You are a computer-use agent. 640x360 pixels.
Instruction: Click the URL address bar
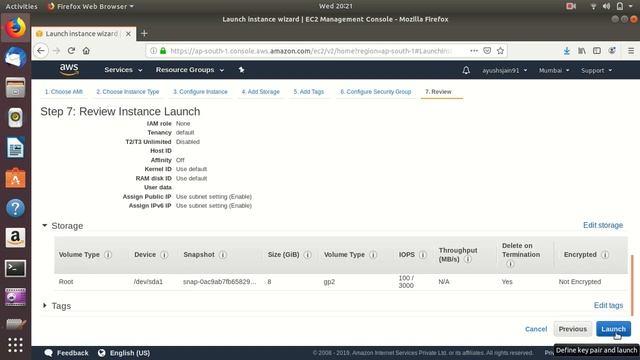pos(310,51)
